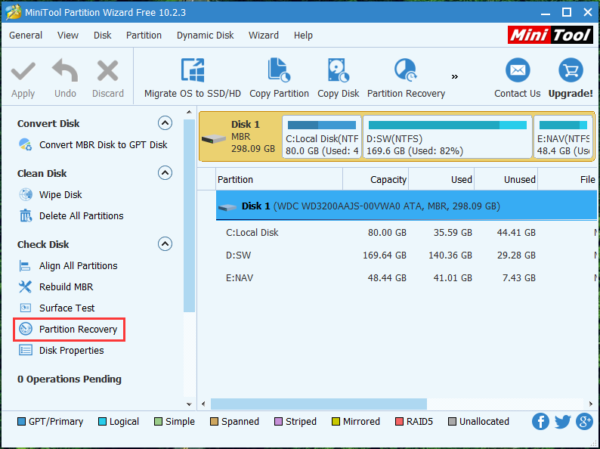This screenshot has width=600, height=449.
Task: Click the 140.36 GB used value
Action: (x=450, y=255)
